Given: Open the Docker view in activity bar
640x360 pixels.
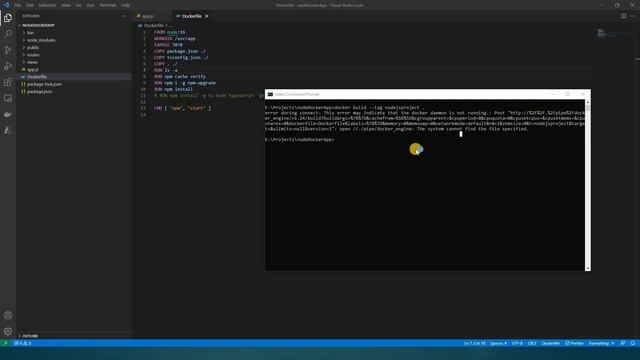Looking at the screenshot, I should pyautogui.click(x=8, y=115).
